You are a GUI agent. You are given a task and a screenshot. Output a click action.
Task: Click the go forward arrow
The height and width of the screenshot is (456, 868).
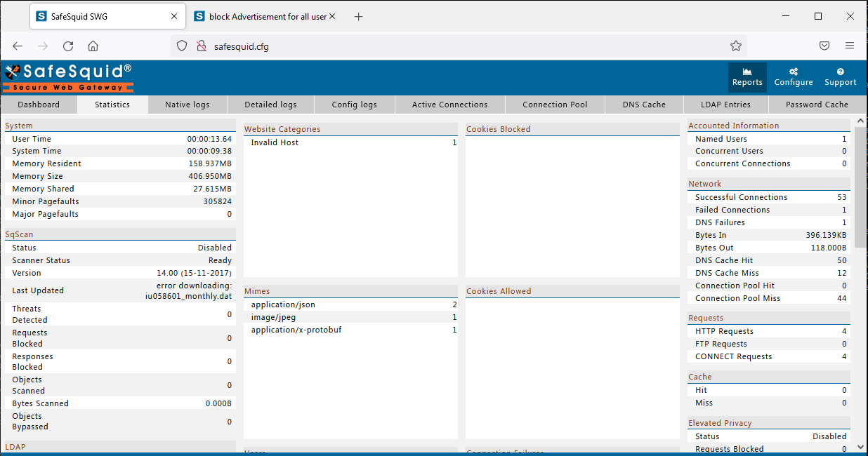pos(43,46)
